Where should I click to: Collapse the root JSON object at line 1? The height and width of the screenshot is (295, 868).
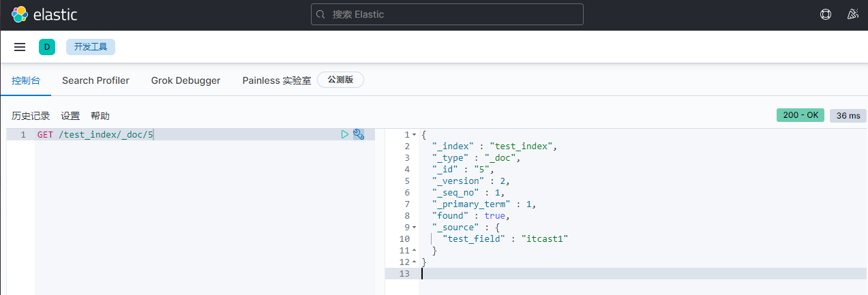[x=414, y=135]
